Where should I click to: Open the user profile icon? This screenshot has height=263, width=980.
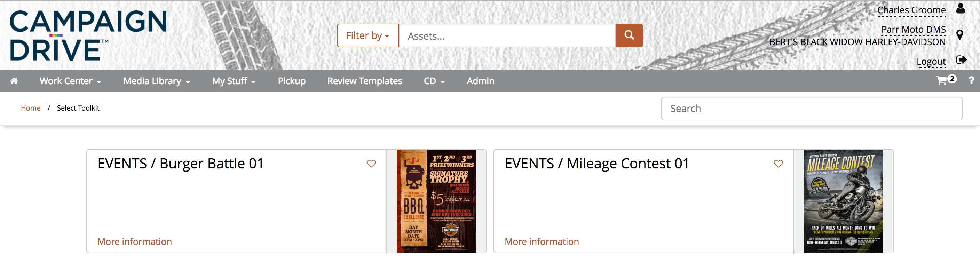point(961,9)
